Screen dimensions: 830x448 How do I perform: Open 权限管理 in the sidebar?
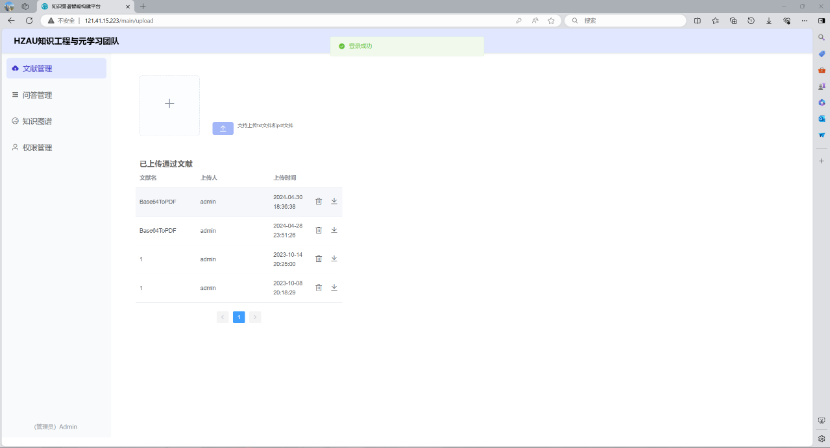pyautogui.click(x=37, y=147)
